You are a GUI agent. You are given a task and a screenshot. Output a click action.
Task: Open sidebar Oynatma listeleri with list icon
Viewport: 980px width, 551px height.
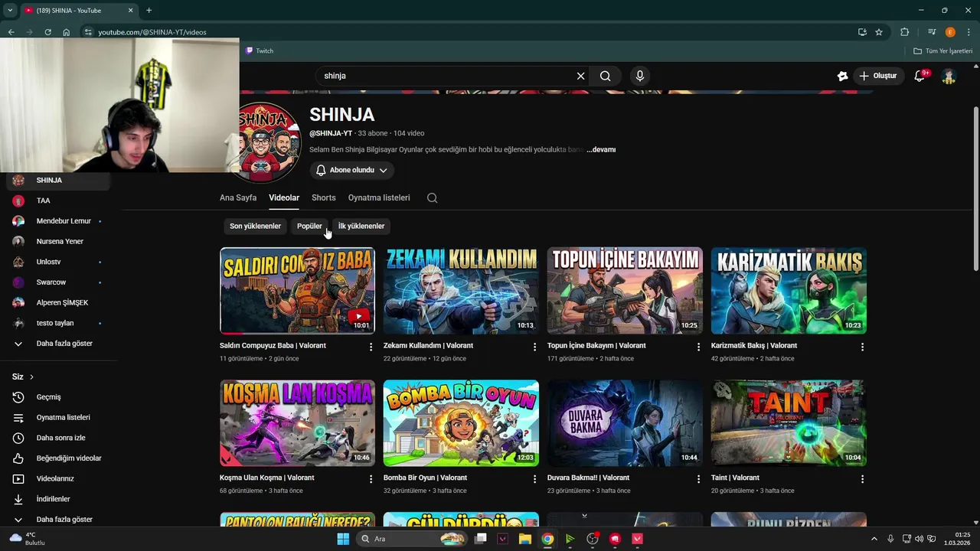[x=60, y=417]
